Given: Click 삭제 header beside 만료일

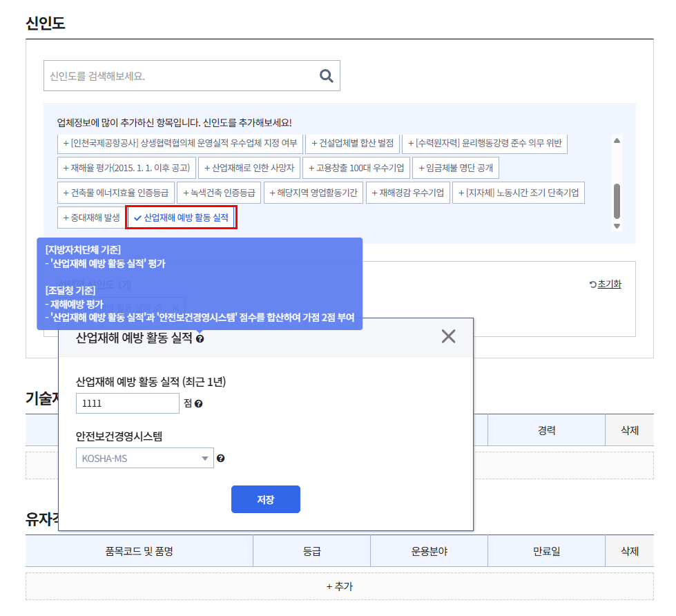Looking at the screenshot, I should [630, 551].
